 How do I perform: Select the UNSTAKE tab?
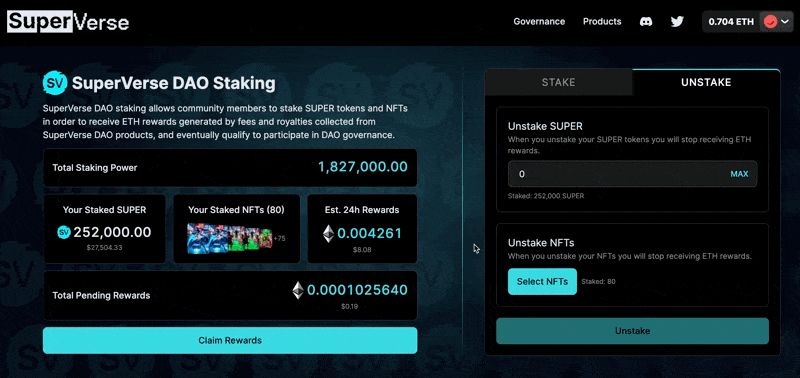(x=706, y=82)
